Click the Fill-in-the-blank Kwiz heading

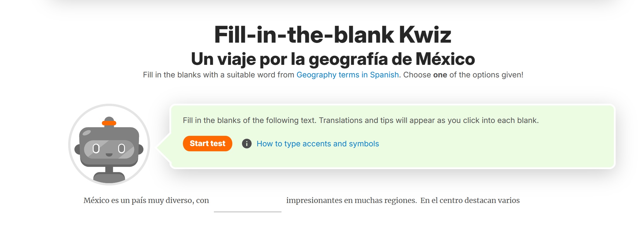tap(333, 35)
